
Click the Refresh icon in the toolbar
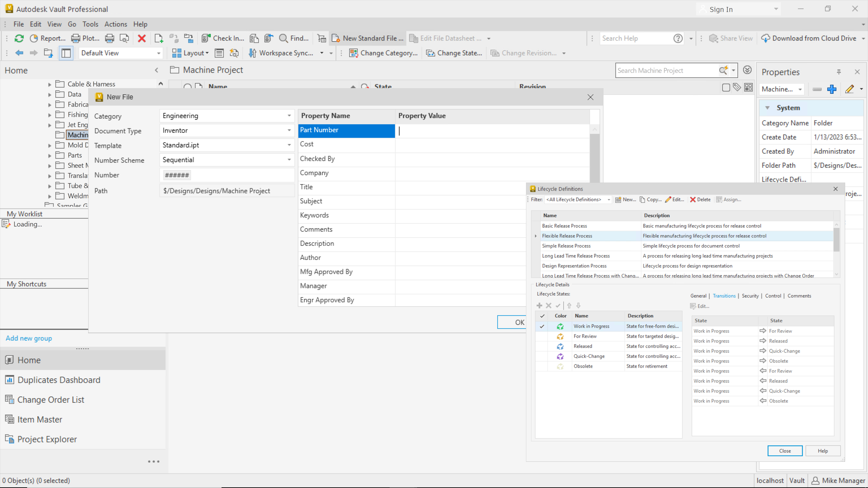19,38
